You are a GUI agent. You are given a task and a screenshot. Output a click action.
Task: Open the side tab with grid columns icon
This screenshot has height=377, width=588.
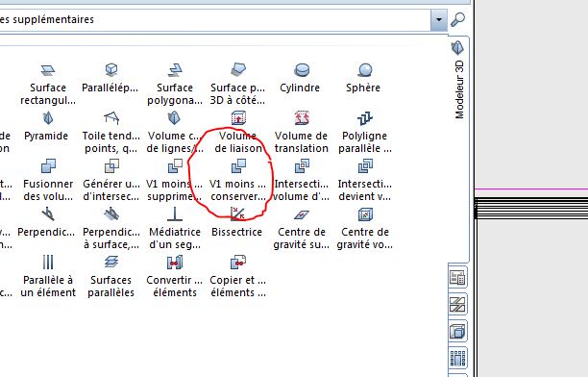tap(457, 358)
